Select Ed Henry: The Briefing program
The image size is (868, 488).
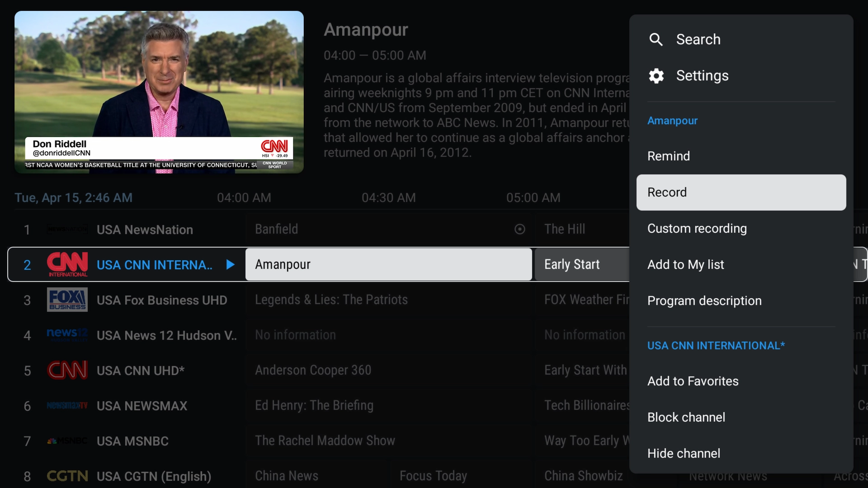tap(389, 405)
